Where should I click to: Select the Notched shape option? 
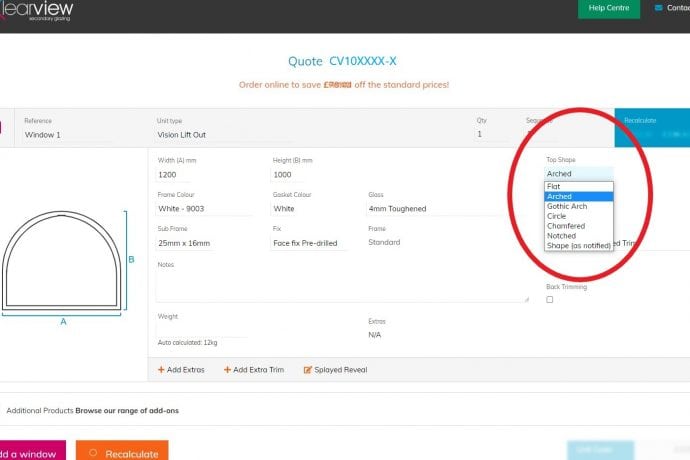[x=561, y=236]
